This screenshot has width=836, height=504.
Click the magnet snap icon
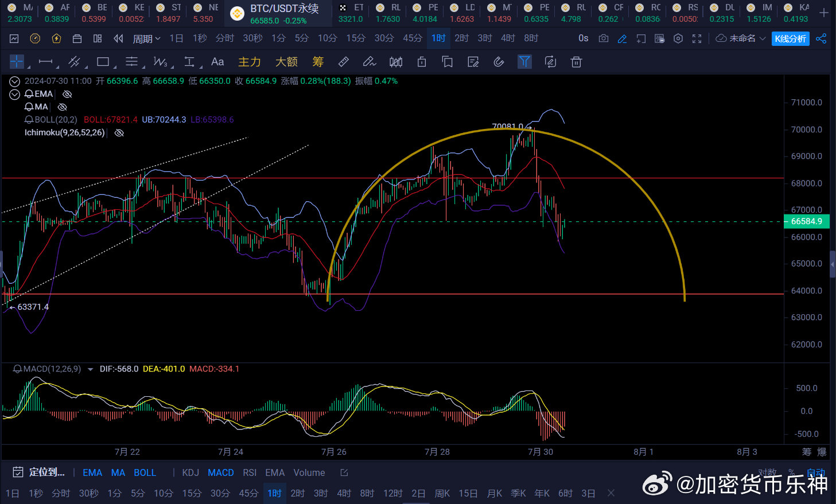(x=499, y=62)
